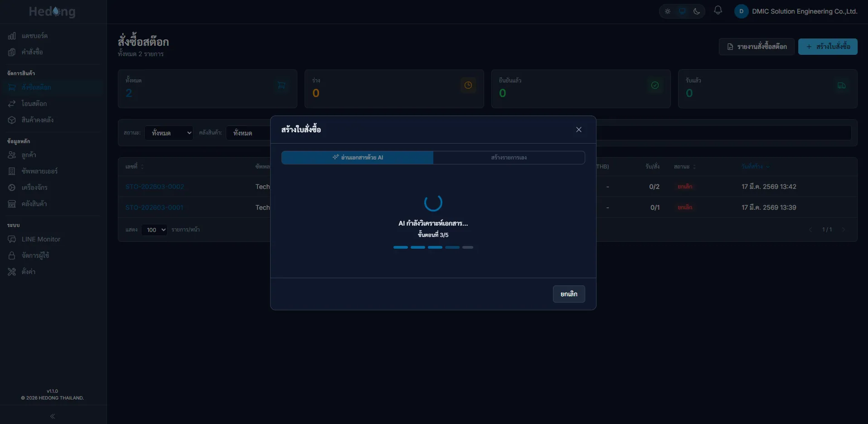Open the ซัพพลายเออร์ building icon
Screen dimensions: 868x424
tap(12, 171)
